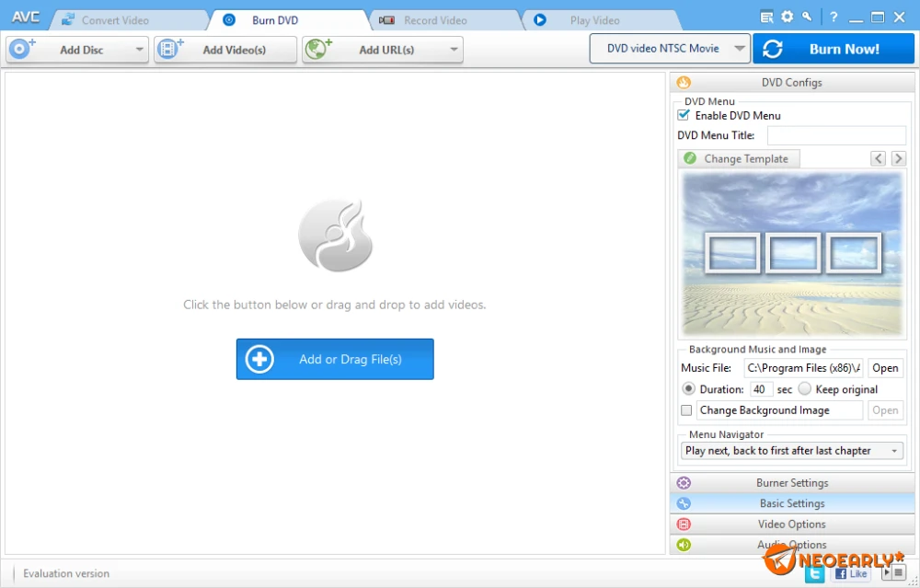920x588 pixels.
Task: Click the DVD Configs flame icon
Action: coord(684,83)
